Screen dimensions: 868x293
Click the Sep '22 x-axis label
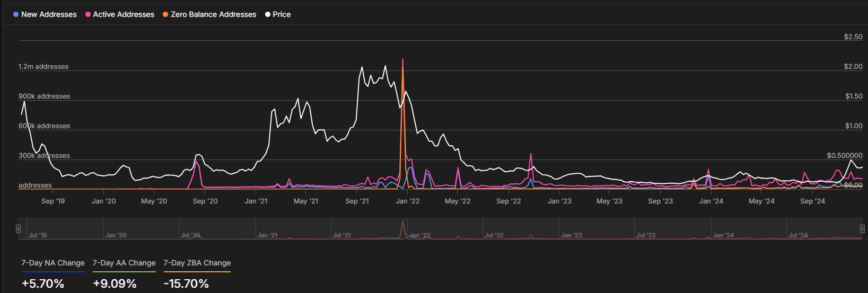[508, 201]
